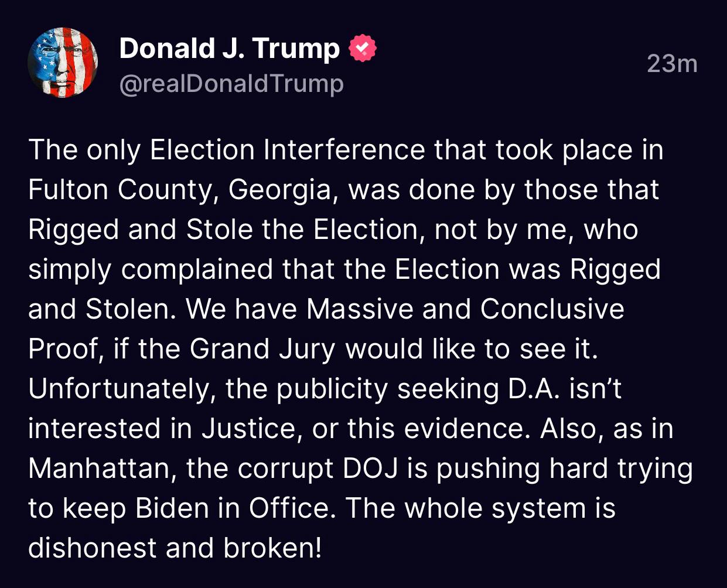Click the profile avatar picture
This screenshot has width=727, height=588.
coord(63,63)
